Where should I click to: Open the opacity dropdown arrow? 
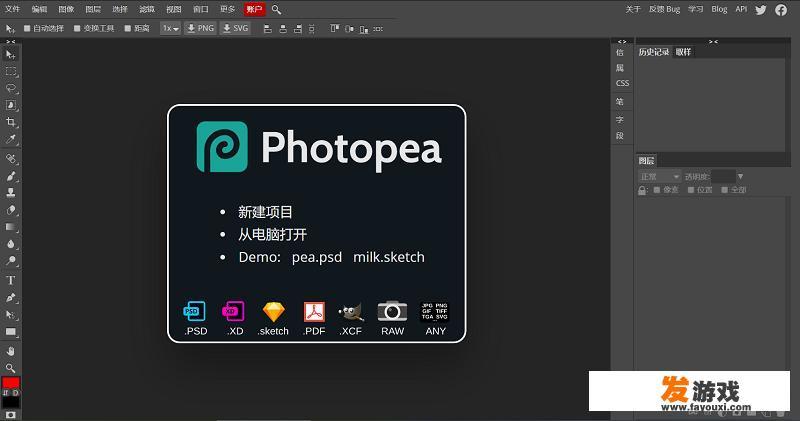tap(740, 177)
